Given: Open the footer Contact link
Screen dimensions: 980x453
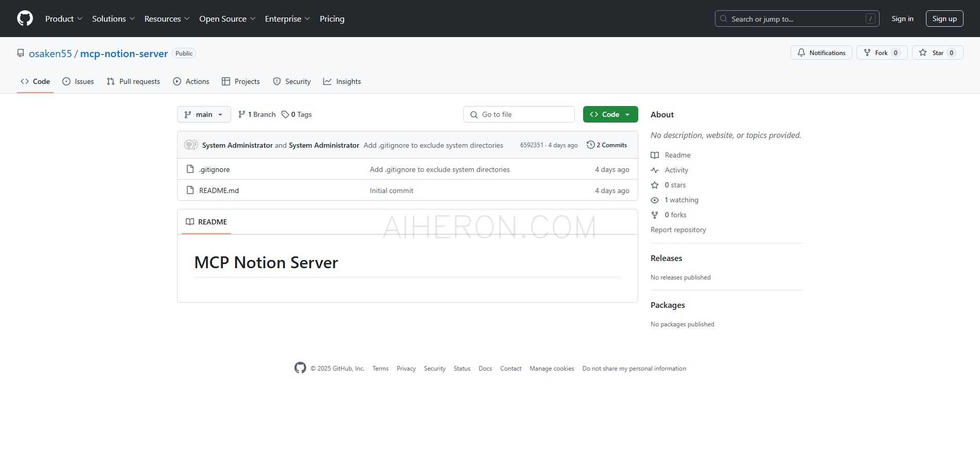Looking at the screenshot, I should tap(511, 369).
